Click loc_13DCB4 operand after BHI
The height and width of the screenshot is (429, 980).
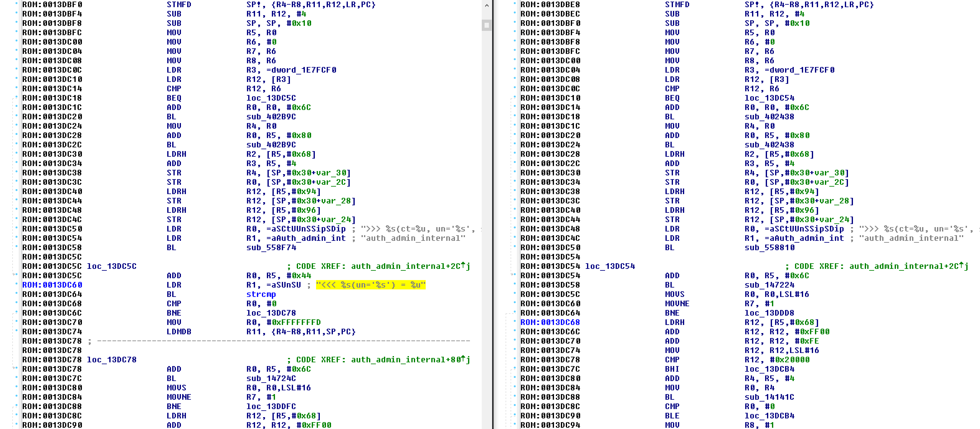pyautogui.click(x=769, y=369)
